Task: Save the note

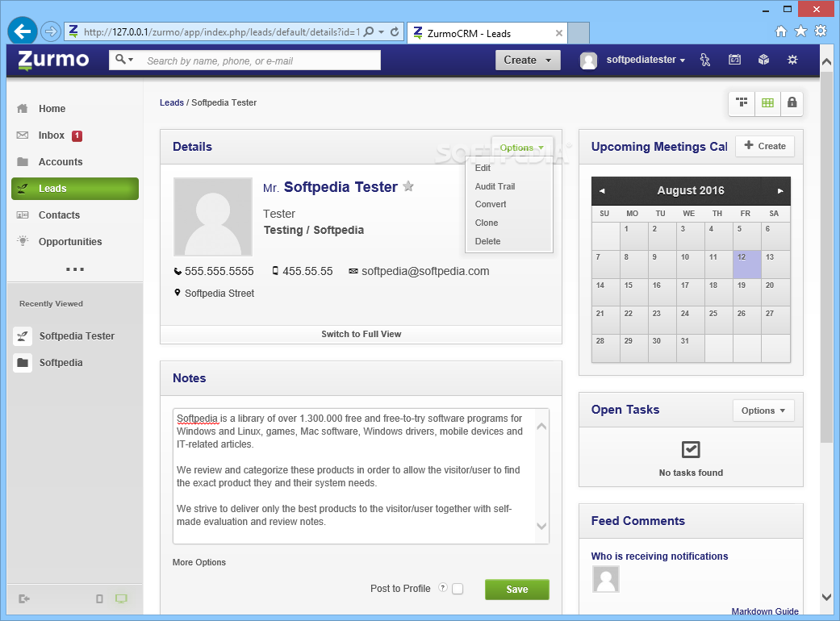Action: pyautogui.click(x=517, y=590)
